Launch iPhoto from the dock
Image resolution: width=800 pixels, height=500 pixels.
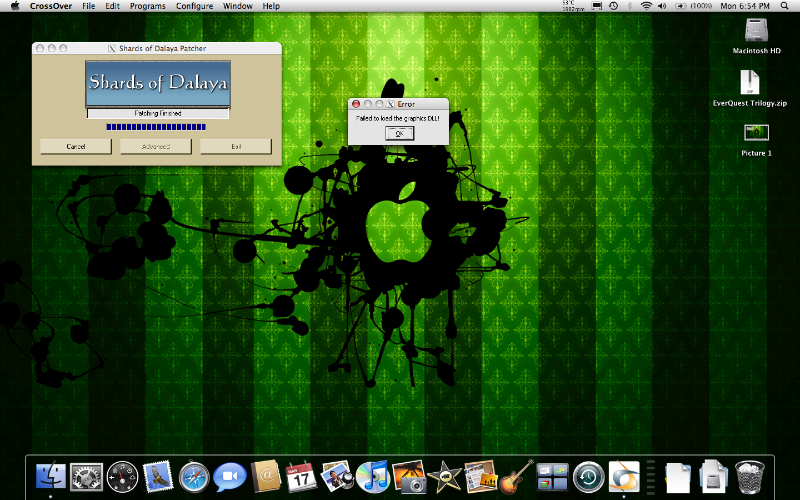pos(337,477)
